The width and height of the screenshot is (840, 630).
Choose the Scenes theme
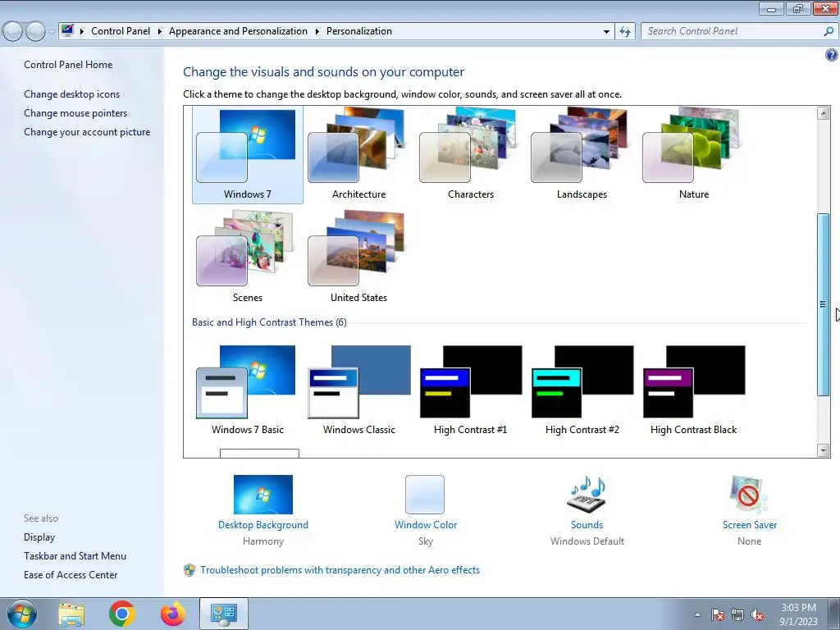(247, 257)
